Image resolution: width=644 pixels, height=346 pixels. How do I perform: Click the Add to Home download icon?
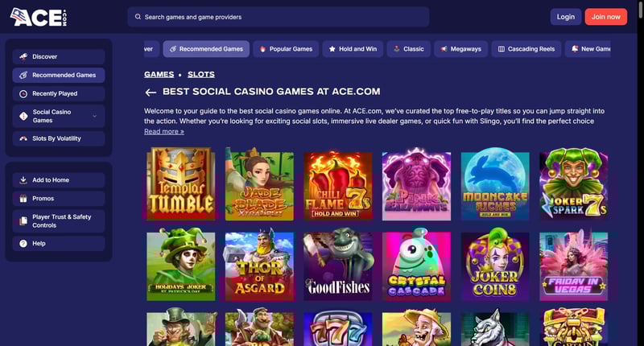tap(23, 179)
